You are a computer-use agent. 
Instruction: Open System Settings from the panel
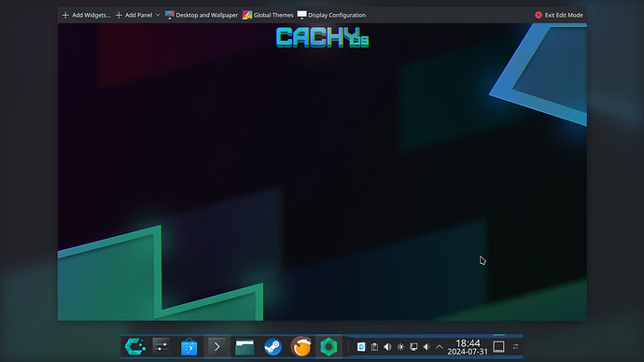(161, 347)
